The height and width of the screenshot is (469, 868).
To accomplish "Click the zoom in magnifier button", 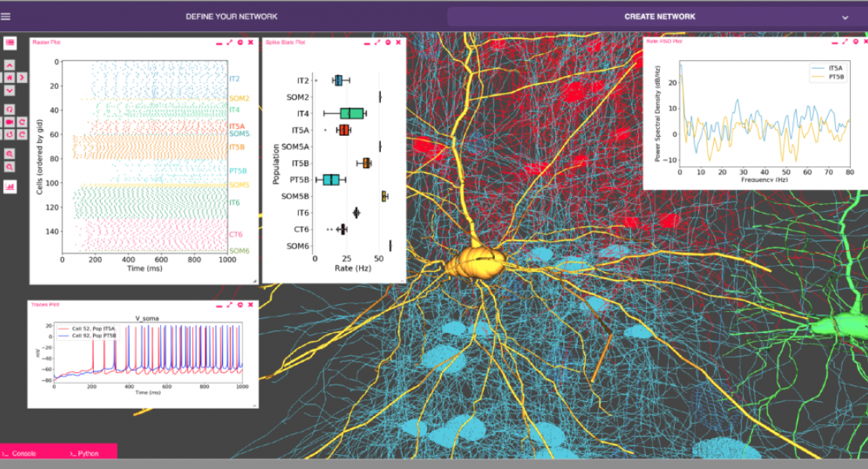I will pyautogui.click(x=9, y=154).
